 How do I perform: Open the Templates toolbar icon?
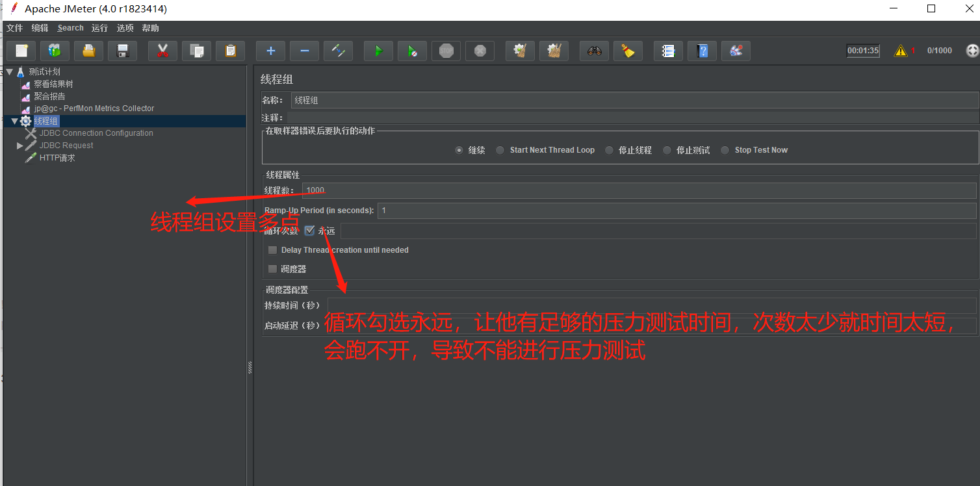pyautogui.click(x=55, y=51)
